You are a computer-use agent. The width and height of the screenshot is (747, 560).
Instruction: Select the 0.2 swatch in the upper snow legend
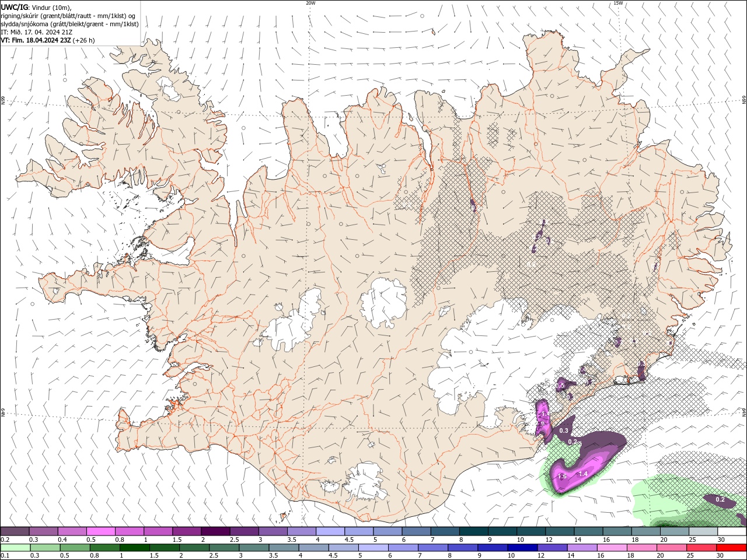(x=15, y=531)
